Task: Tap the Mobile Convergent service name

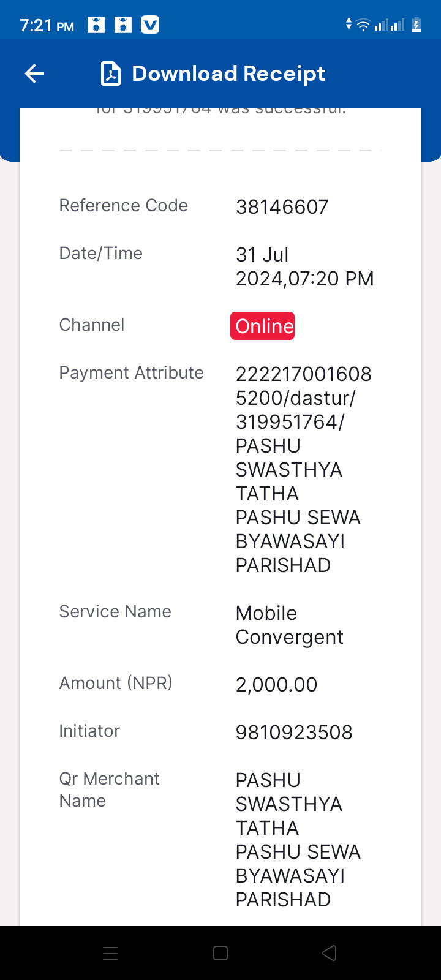Action: (x=290, y=625)
